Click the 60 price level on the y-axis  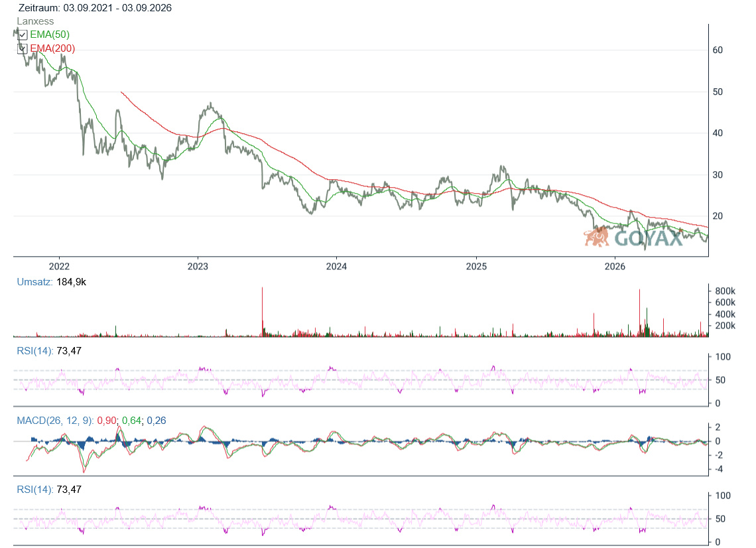pyautogui.click(x=718, y=50)
